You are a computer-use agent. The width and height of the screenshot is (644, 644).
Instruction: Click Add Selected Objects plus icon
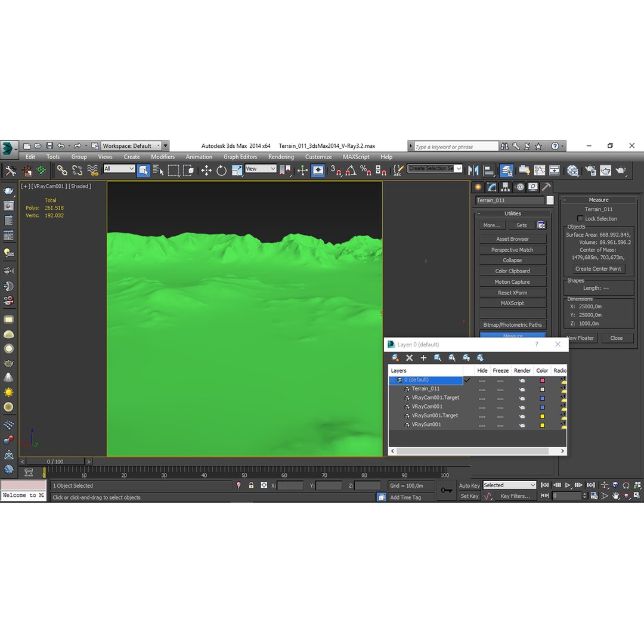click(x=423, y=358)
